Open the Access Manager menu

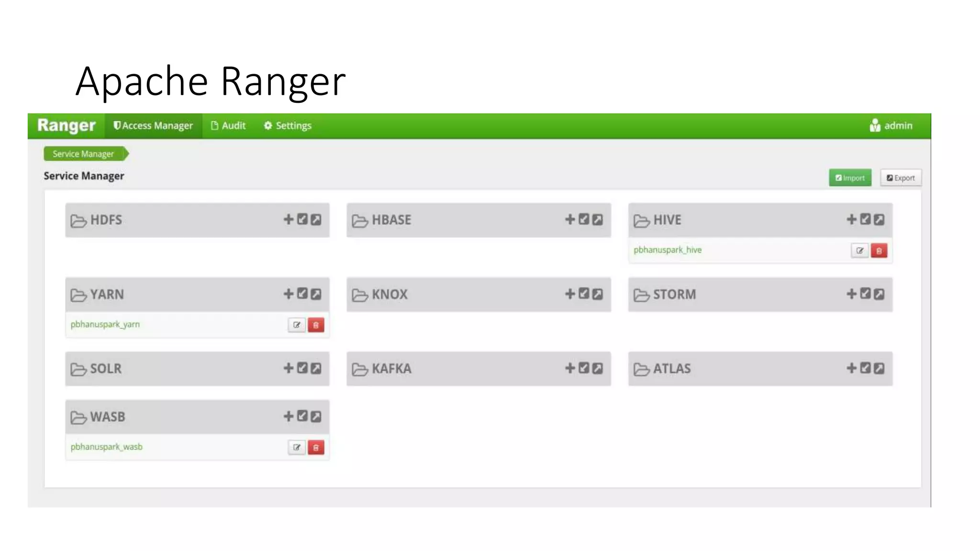click(x=153, y=126)
